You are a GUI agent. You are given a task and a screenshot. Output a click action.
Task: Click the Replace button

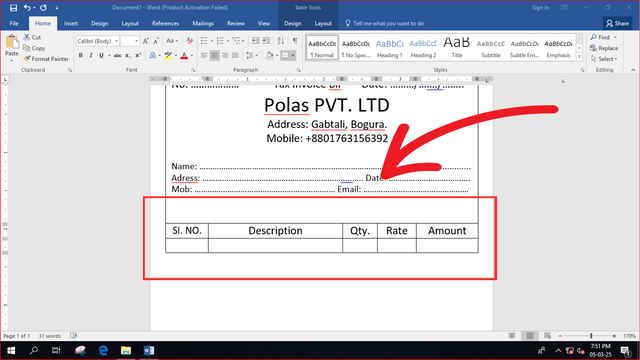[x=604, y=48]
